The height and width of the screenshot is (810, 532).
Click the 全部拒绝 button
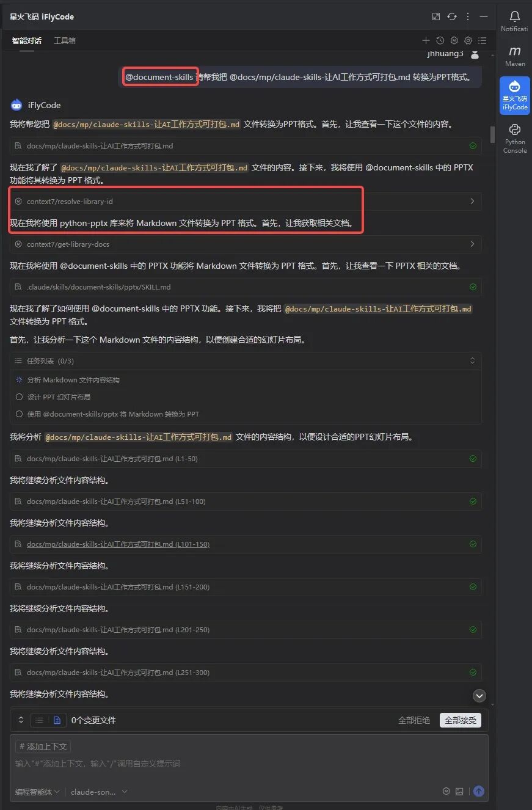point(414,720)
